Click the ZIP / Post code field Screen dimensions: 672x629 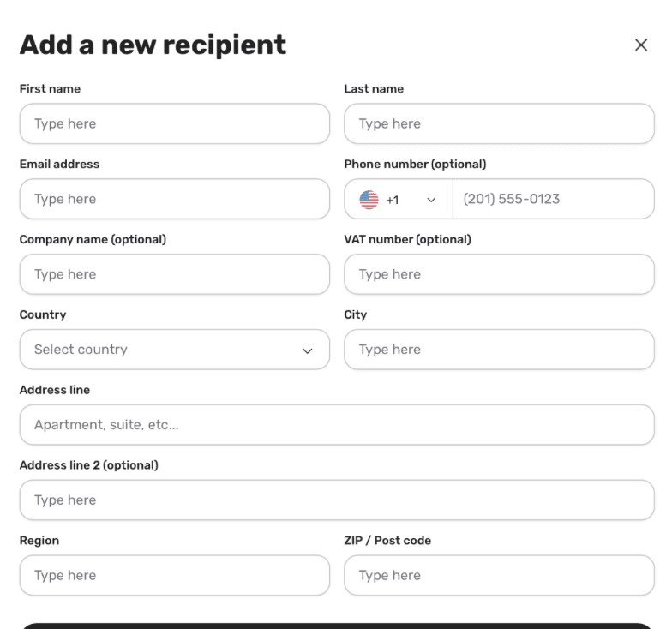[499, 576]
